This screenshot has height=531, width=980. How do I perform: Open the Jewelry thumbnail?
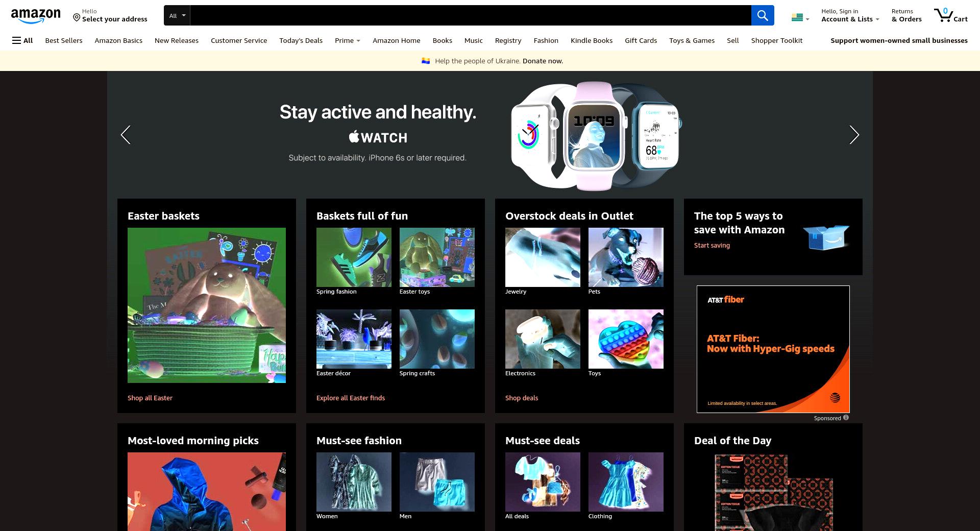pos(543,257)
